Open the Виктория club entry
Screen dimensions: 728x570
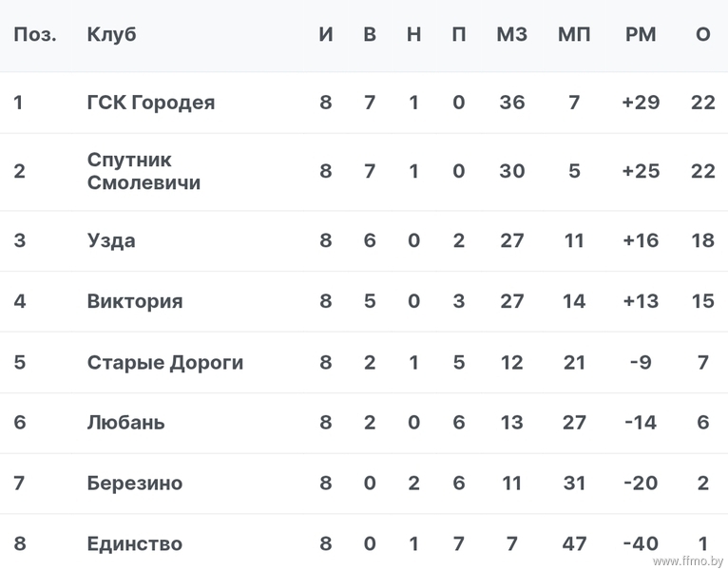click(x=135, y=301)
